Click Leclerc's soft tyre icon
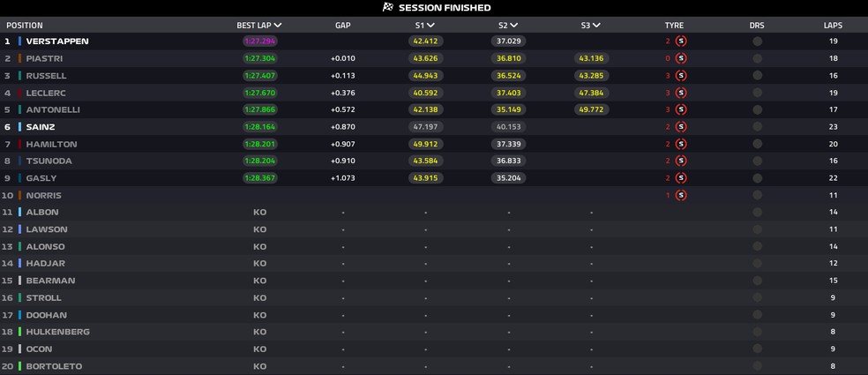This screenshot has width=868, height=375. (x=681, y=93)
